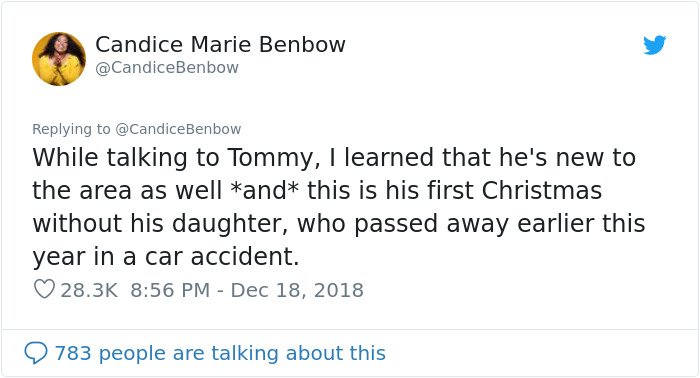This screenshot has height=378, width=700.
Task: Click "passed away" in the tweet body
Action: pos(432,224)
